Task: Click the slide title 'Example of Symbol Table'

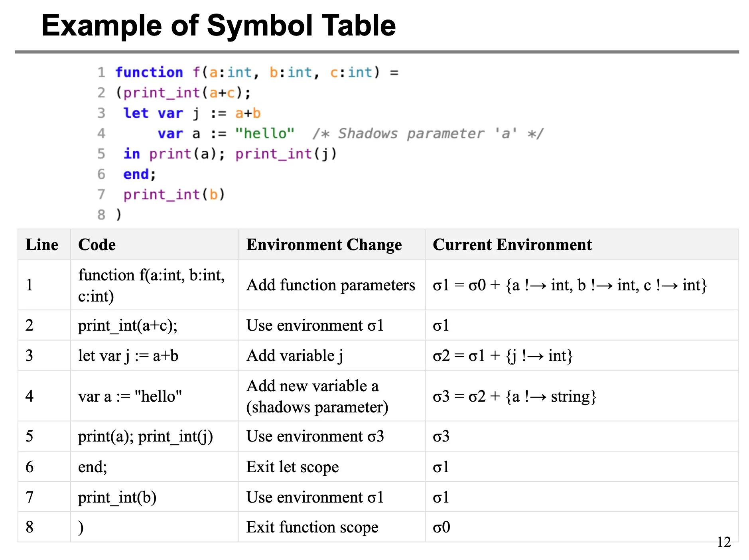Action: tap(219, 26)
